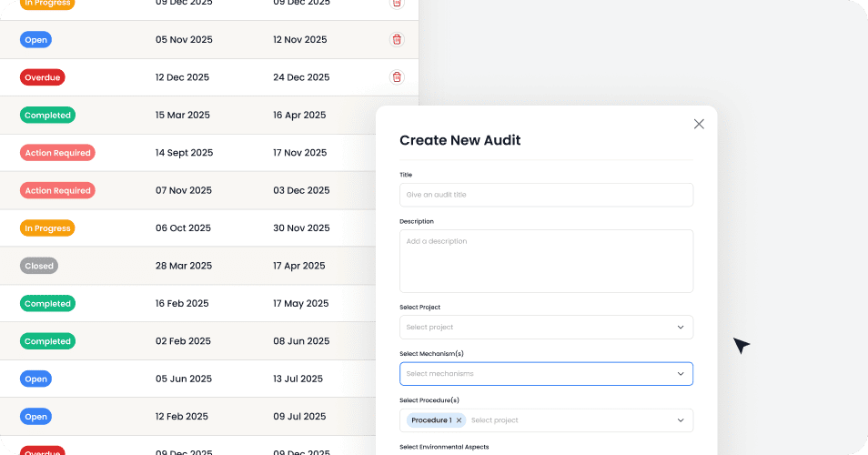Click the date 12 Feb 2025

182,416
